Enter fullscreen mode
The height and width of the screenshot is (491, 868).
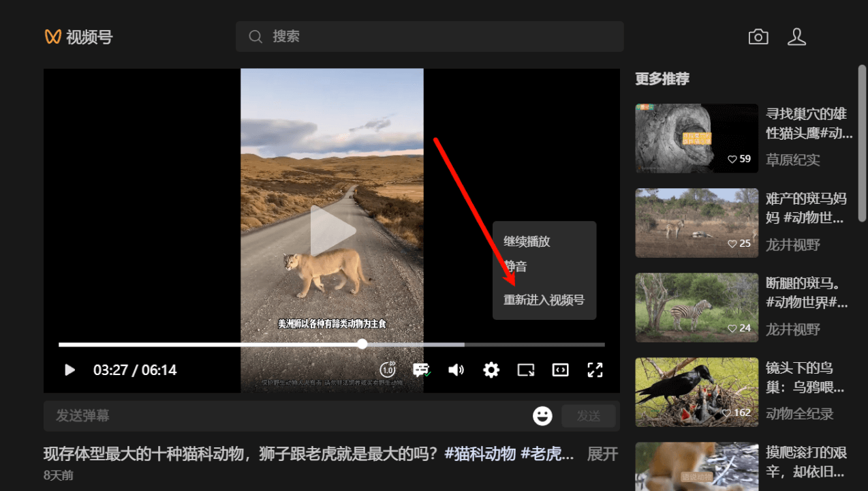pyautogui.click(x=595, y=370)
